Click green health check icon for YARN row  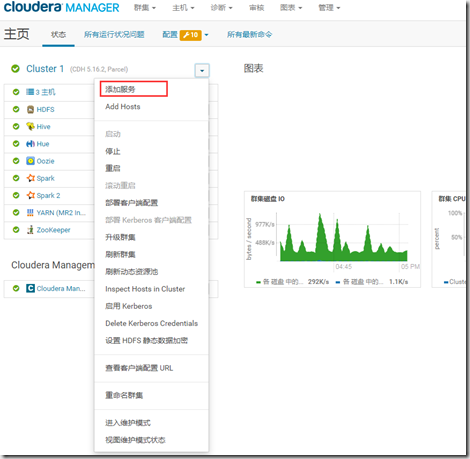[16, 213]
